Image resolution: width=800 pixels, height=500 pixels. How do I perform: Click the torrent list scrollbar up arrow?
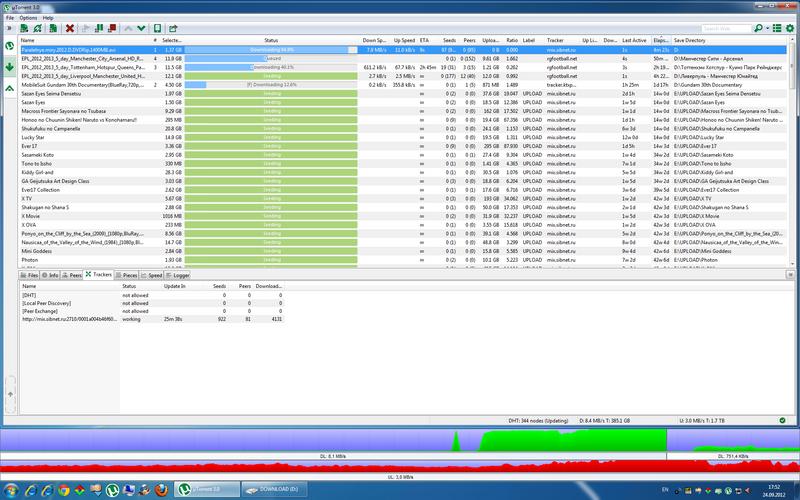[x=792, y=40]
